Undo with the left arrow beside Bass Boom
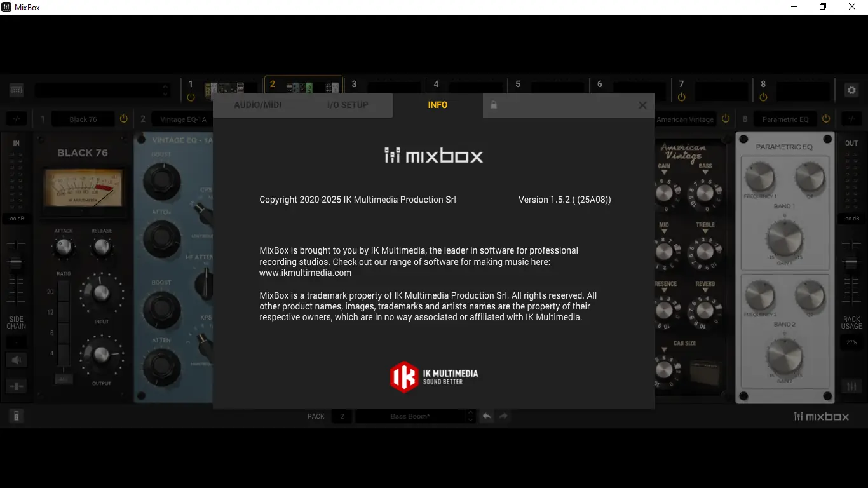Screen dimensions: 868x488 [x=487, y=416]
